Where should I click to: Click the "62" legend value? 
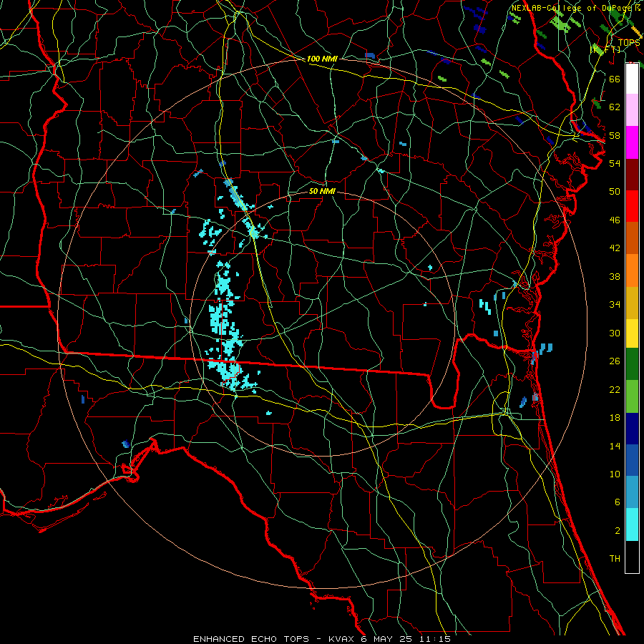615,107
